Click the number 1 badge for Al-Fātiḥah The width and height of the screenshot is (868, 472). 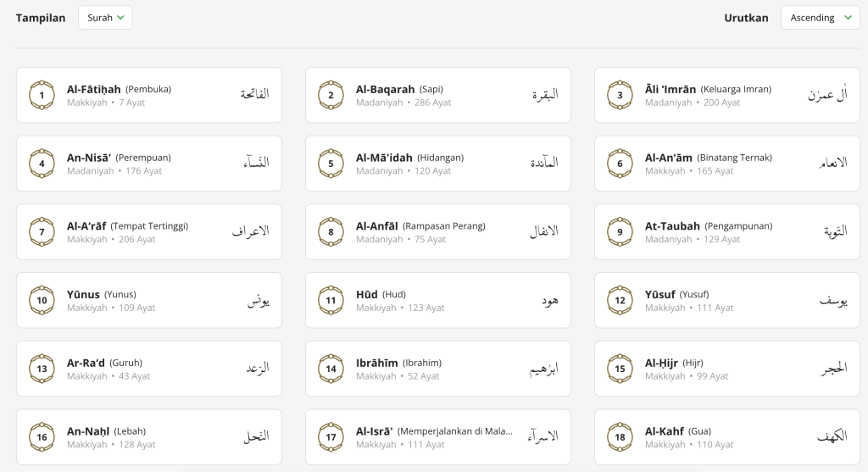pos(42,95)
